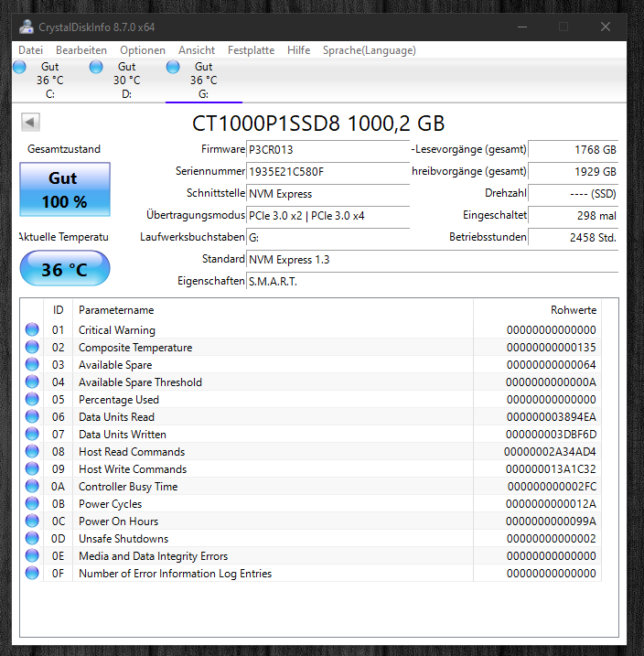Click status orb for Power Cycles row
644x656 pixels.
coord(32,503)
